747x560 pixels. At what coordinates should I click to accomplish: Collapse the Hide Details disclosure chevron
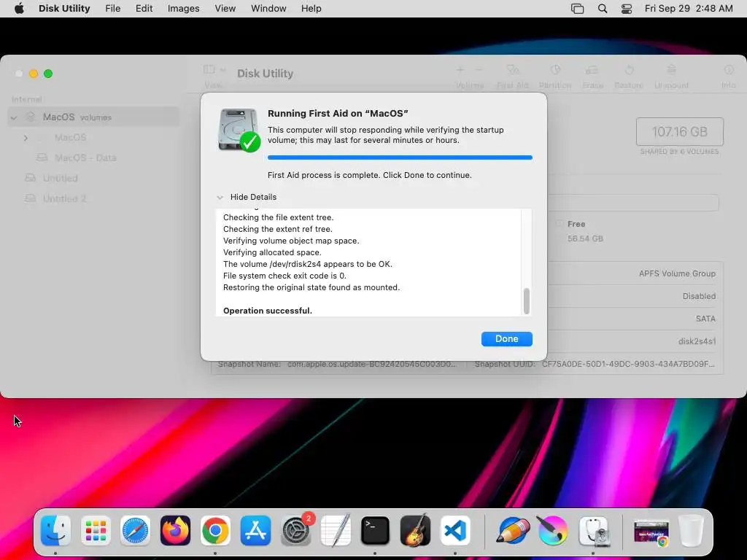tap(220, 197)
